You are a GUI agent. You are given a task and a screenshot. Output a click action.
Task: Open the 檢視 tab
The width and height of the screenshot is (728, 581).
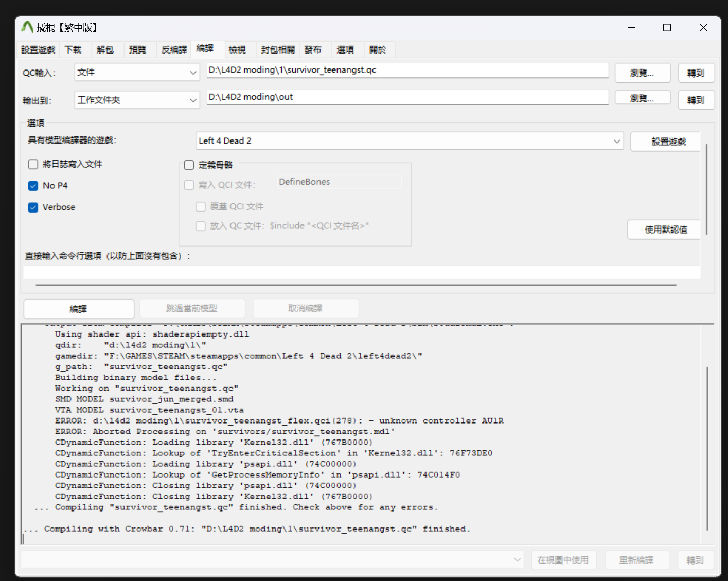click(237, 50)
